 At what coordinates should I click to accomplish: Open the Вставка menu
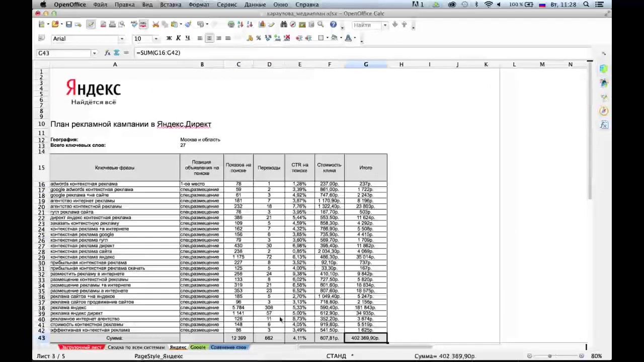tap(171, 5)
